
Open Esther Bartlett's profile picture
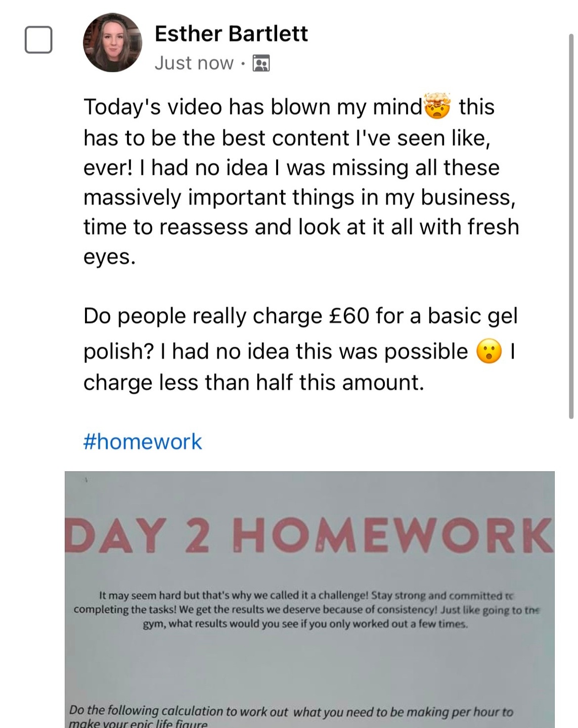(112, 42)
